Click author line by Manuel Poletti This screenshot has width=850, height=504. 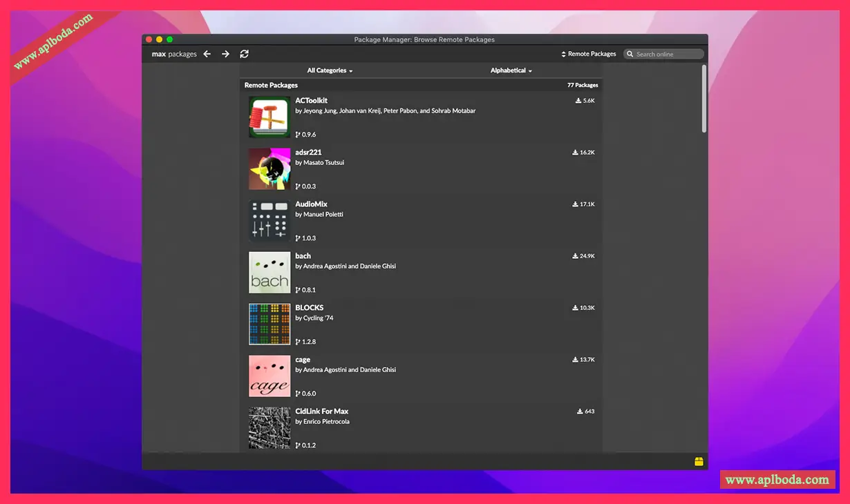coord(319,215)
